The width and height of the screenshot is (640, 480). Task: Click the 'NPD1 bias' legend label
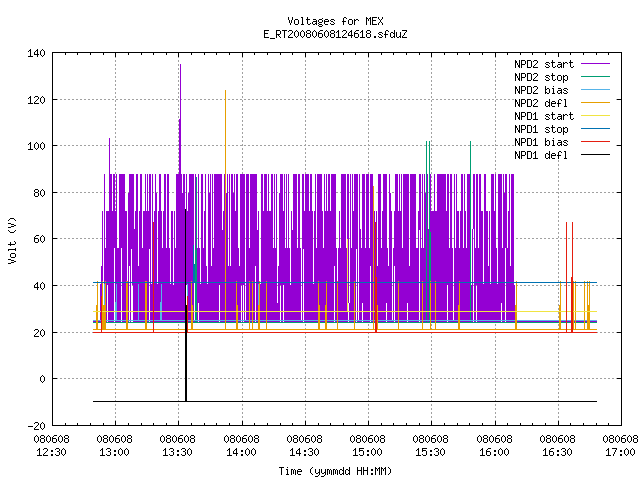point(541,142)
